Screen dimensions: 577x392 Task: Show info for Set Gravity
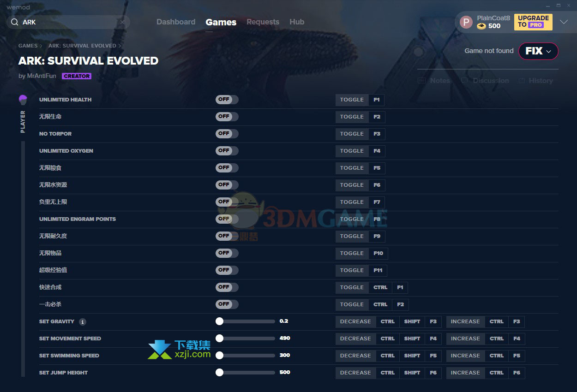coord(82,321)
